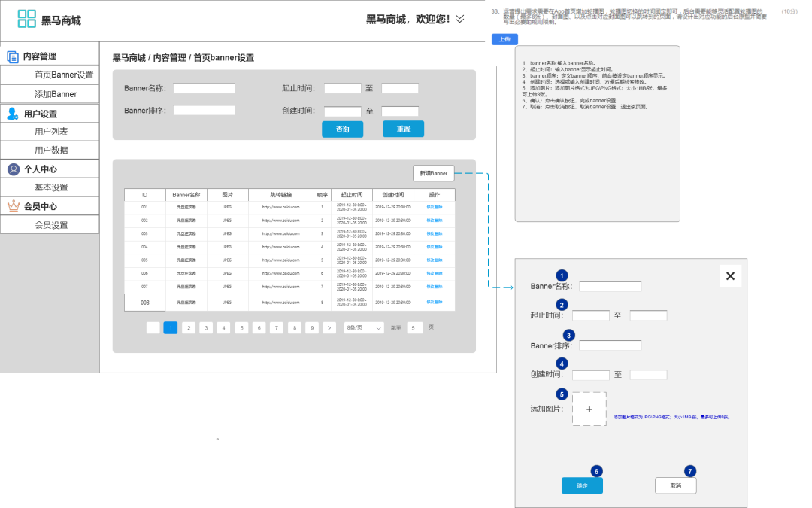Click the 内容管理 document icon
Viewport: 812px width, 508px height.
click(13, 56)
